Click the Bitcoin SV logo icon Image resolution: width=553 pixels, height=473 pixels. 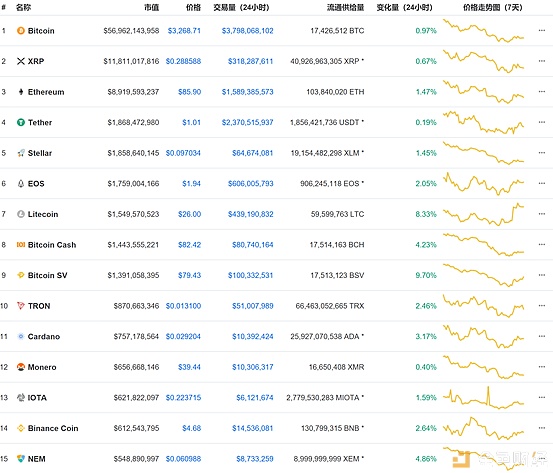pos(21,275)
